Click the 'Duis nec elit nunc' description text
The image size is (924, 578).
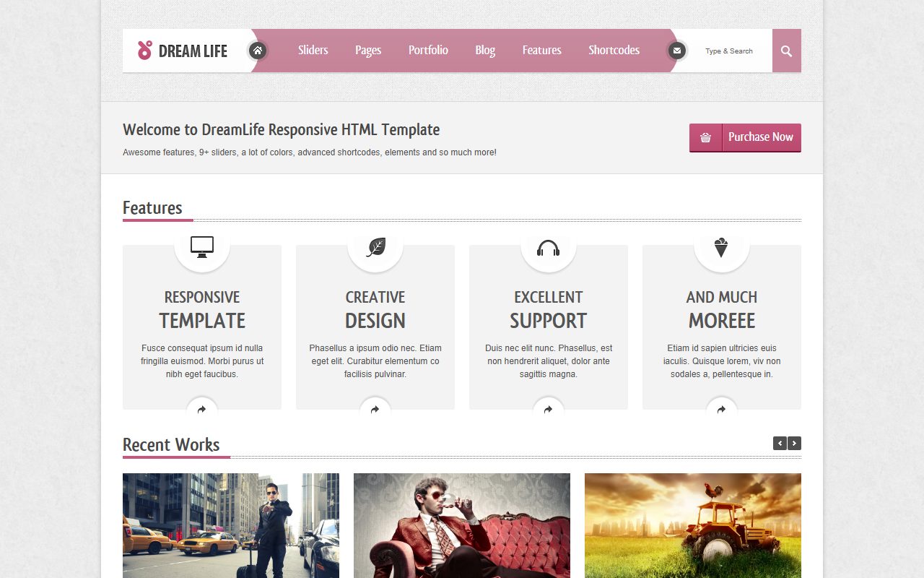(x=549, y=361)
